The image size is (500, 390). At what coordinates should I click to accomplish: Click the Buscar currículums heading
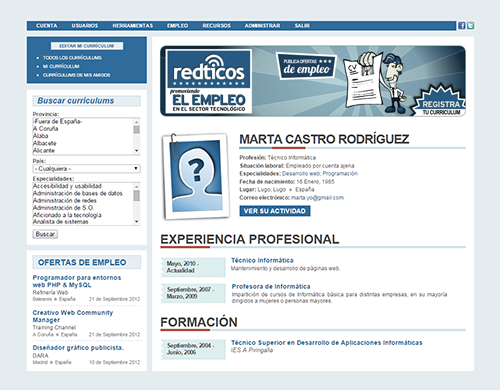pyautogui.click(x=76, y=101)
